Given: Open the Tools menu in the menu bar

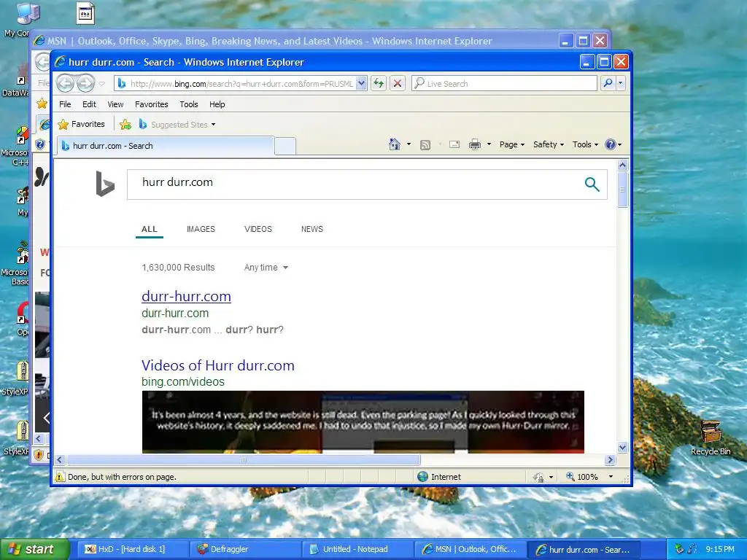Looking at the screenshot, I should [x=189, y=104].
